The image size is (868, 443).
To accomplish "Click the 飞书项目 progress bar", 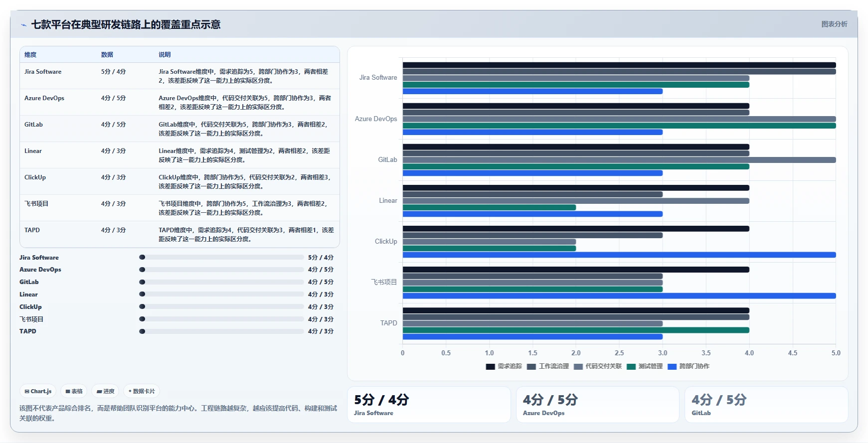I will pos(221,319).
